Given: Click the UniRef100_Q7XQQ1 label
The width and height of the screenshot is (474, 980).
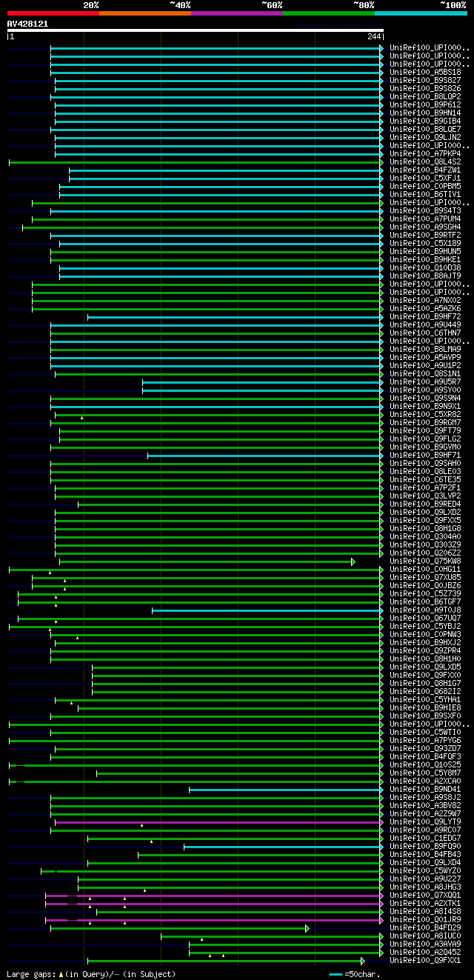Looking at the screenshot, I should tap(426, 895).
